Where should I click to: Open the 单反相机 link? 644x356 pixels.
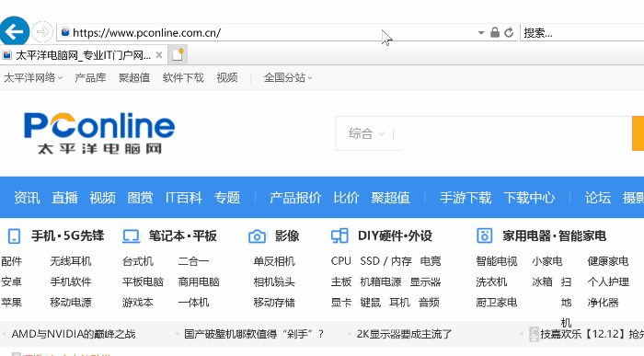pos(274,261)
